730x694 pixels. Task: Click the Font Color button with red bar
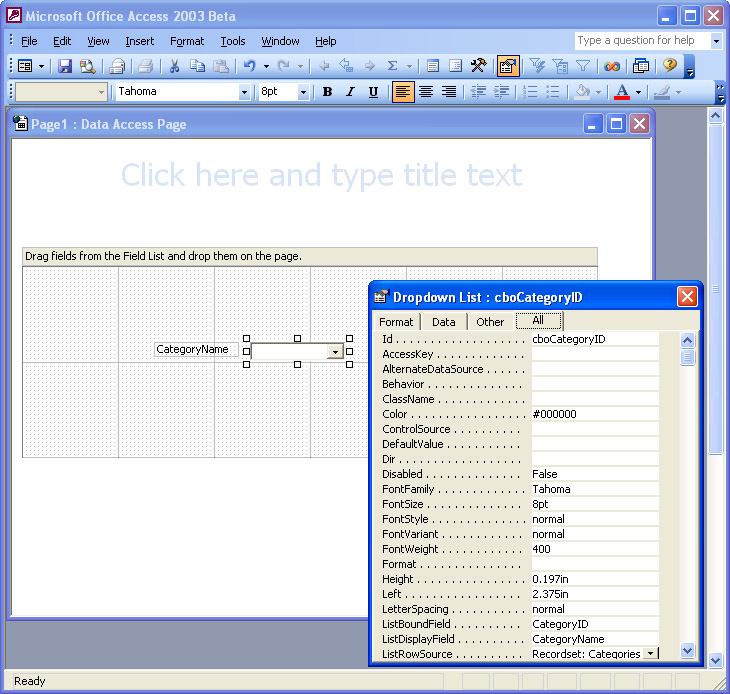click(621, 92)
